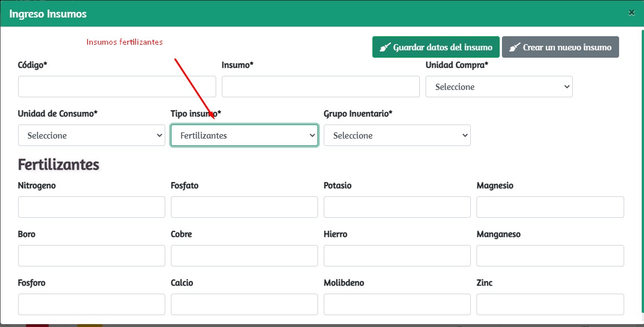Click the Manganeso text field
Image resolution: width=644 pixels, height=327 pixels.
click(x=549, y=256)
